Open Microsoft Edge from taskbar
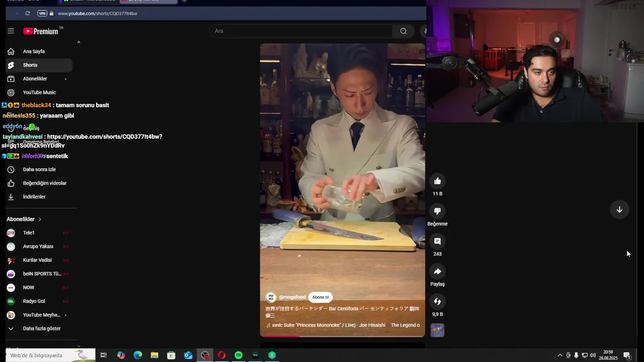644x362 pixels. [138, 355]
